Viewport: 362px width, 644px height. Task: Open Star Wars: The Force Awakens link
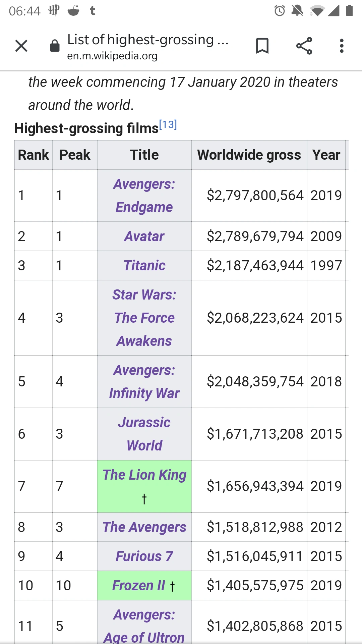point(144,318)
